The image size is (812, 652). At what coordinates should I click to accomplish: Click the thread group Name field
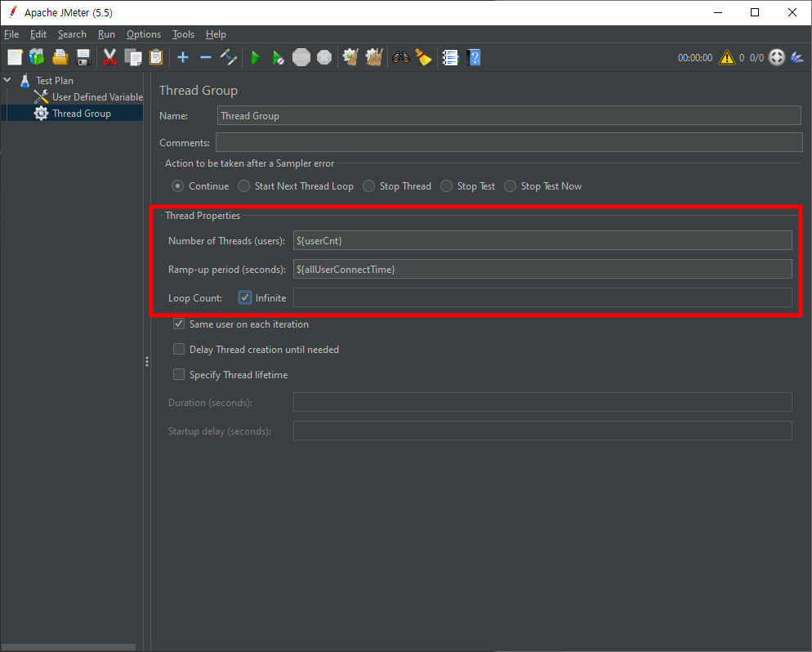509,115
